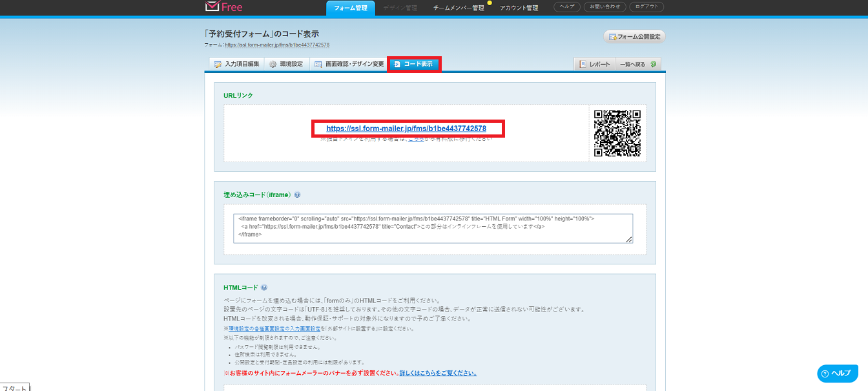The height and width of the screenshot is (391, 868).
Task: Open the レポート button
Action: [x=594, y=64]
